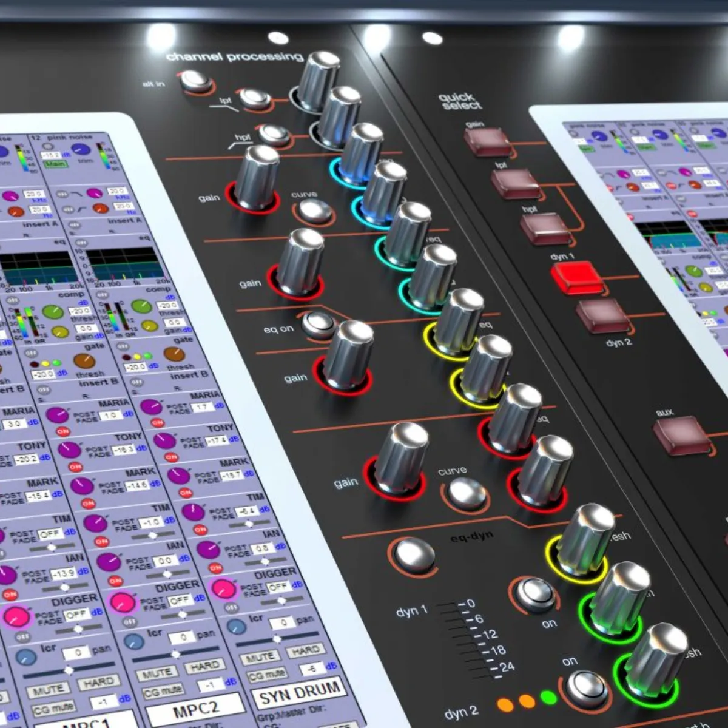Screen dimensions: 728x728
Task: Toggle the eq on hardware button
Action: [x=318, y=325]
